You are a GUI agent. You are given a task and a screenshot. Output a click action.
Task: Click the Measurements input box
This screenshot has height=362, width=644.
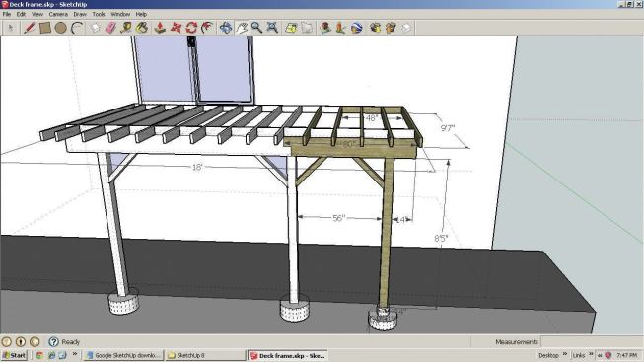(x=592, y=341)
